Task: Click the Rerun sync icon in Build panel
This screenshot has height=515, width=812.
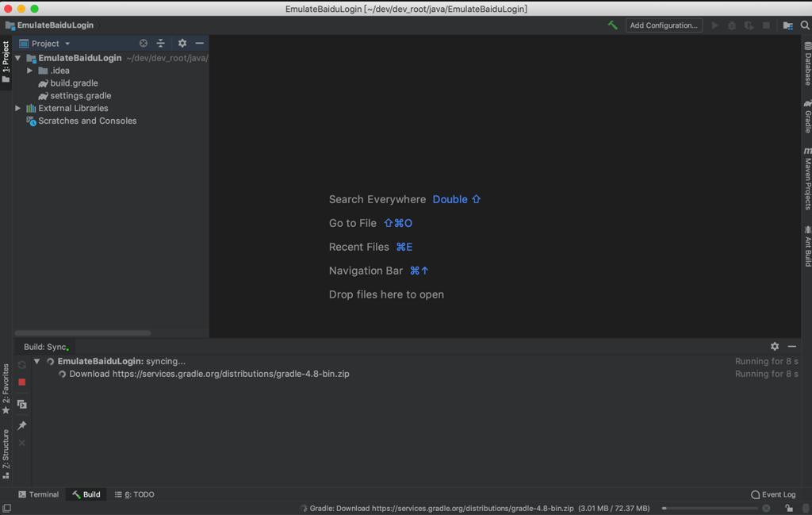Action: [x=21, y=365]
